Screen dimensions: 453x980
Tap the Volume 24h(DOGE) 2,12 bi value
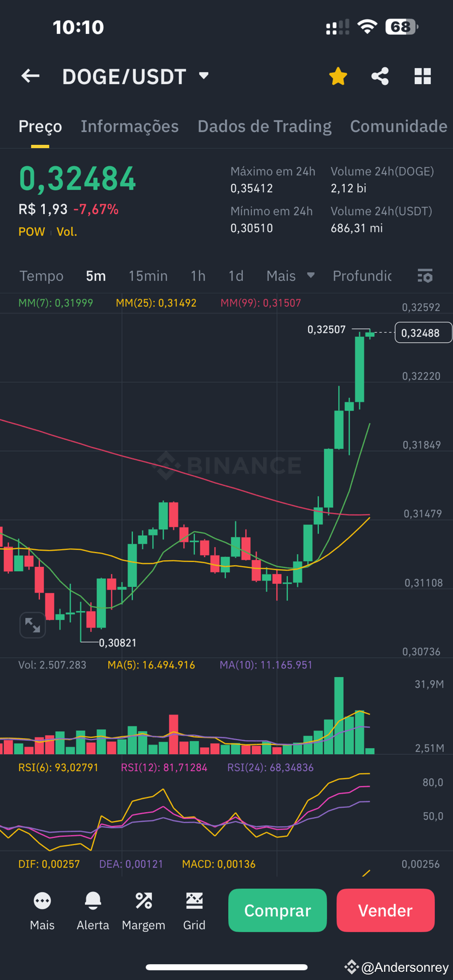[349, 189]
